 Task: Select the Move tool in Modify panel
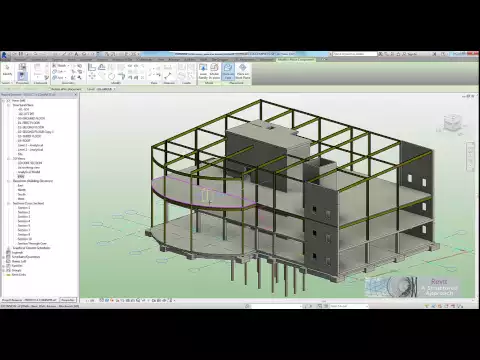tap(92, 77)
